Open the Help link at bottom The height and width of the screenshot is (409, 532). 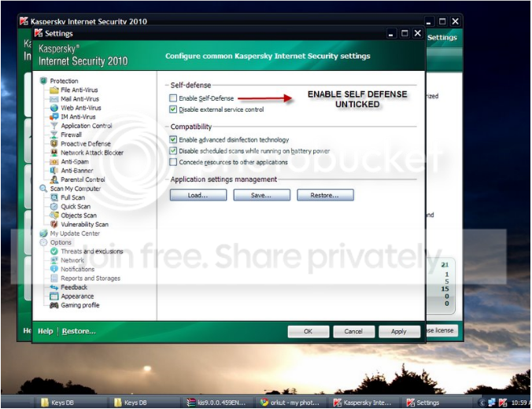click(46, 331)
